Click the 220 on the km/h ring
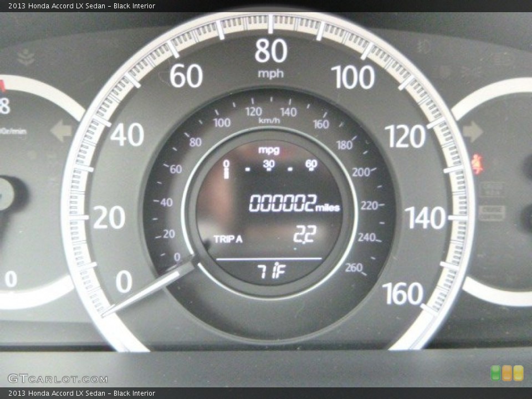 369,205
